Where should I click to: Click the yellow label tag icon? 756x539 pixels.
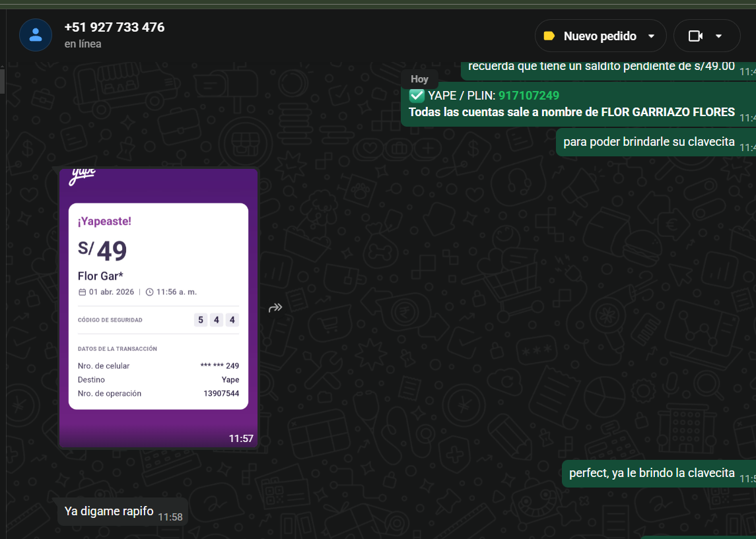[549, 36]
